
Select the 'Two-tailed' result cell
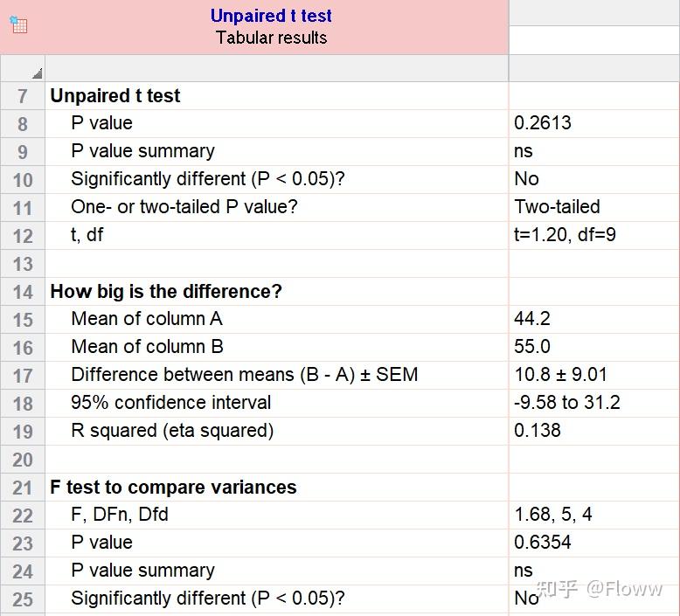click(557, 207)
